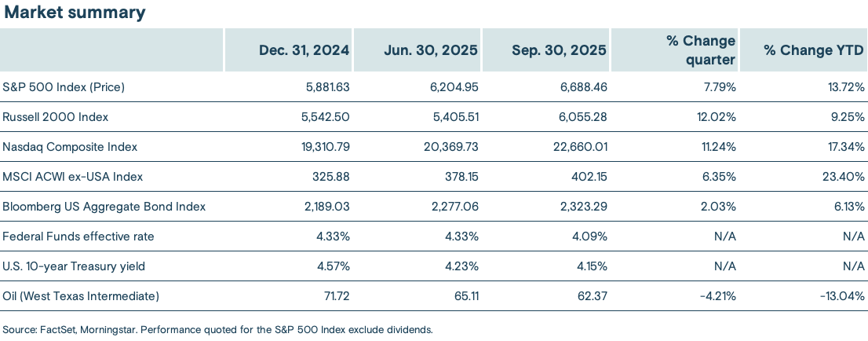Select the U.S. 10-year Treasury yield label
Image resolution: width=868 pixels, height=341 pixels.
pyautogui.click(x=74, y=266)
